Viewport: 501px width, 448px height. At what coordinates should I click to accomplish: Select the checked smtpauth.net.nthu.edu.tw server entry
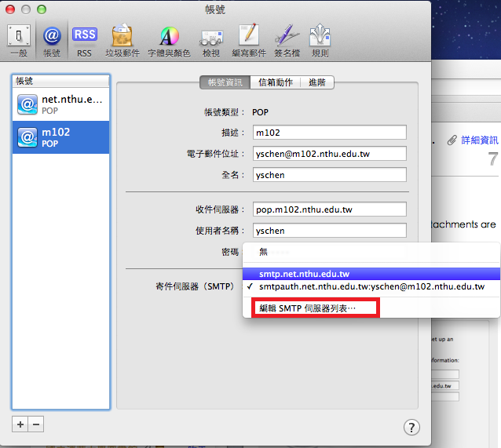(x=371, y=287)
